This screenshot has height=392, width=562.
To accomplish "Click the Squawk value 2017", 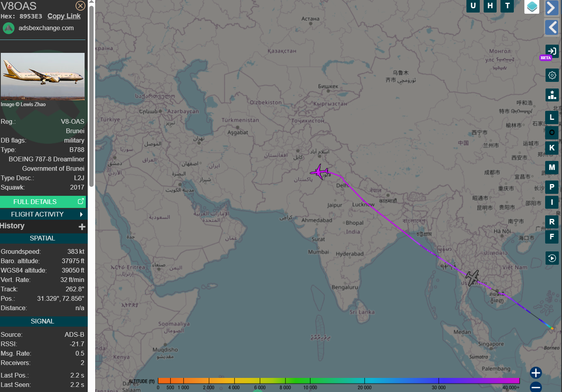I will 77,187.
